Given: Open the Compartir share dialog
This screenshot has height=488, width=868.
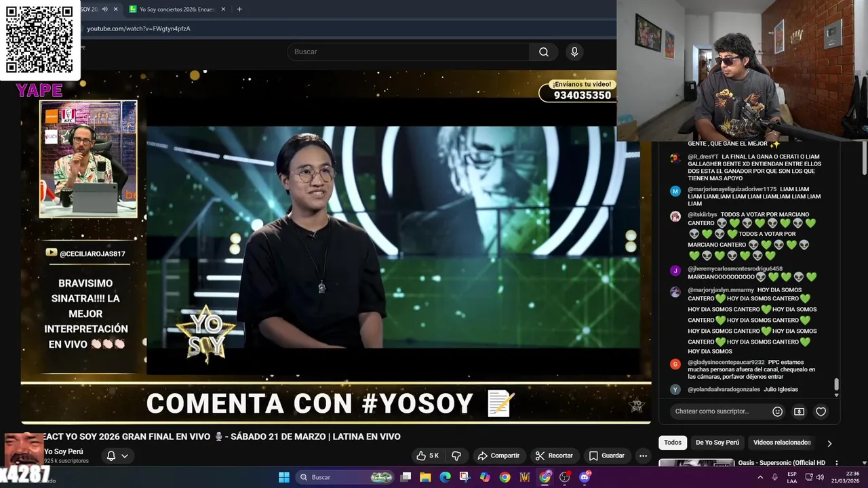Looking at the screenshot, I should [498, 455].
